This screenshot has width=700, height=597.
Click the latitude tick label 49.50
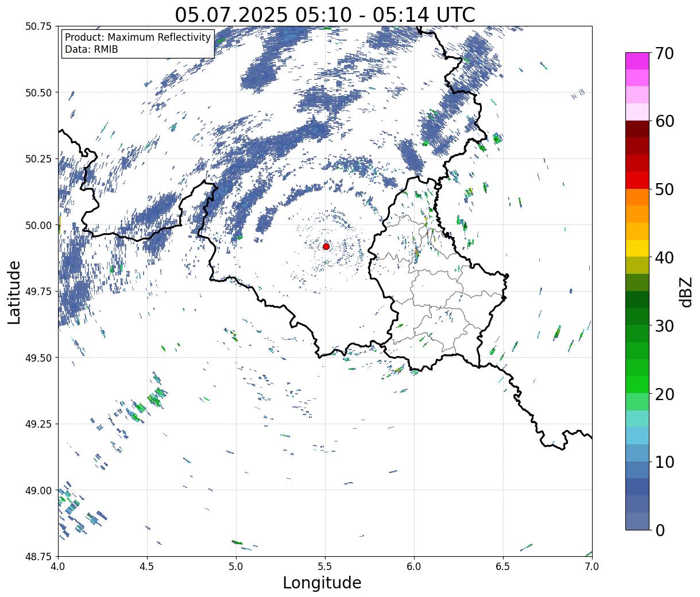pyautogui.click(x=38, y=358)
